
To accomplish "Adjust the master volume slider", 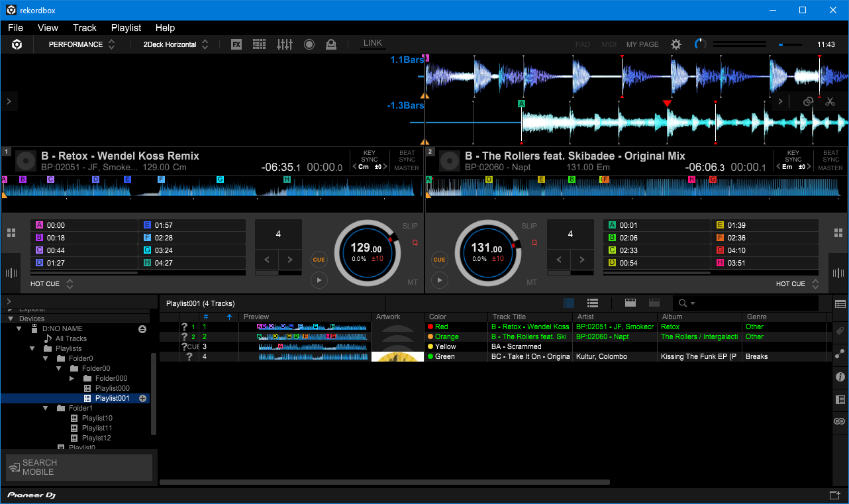I will pos(789,44).
